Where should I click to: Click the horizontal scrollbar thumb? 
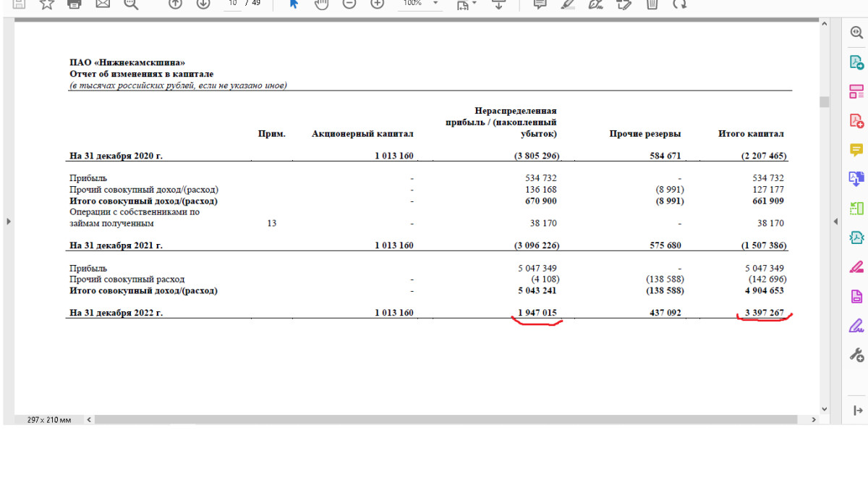coord(445,419)
